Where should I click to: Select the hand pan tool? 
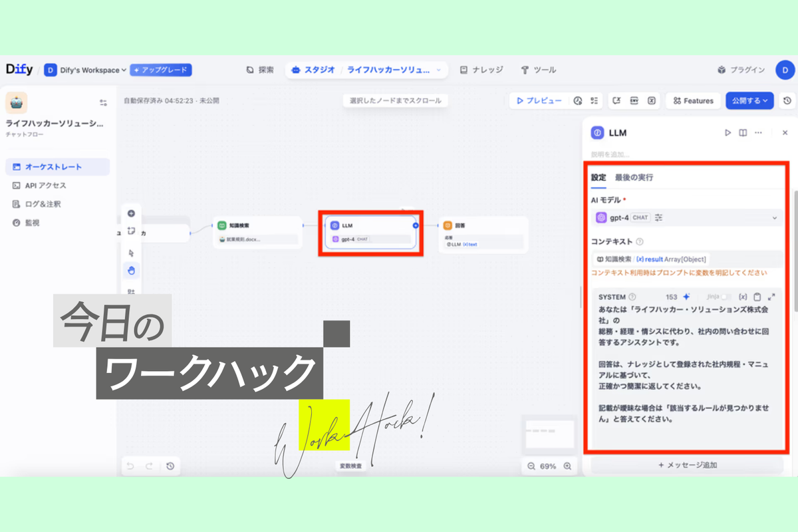point(131,271)
